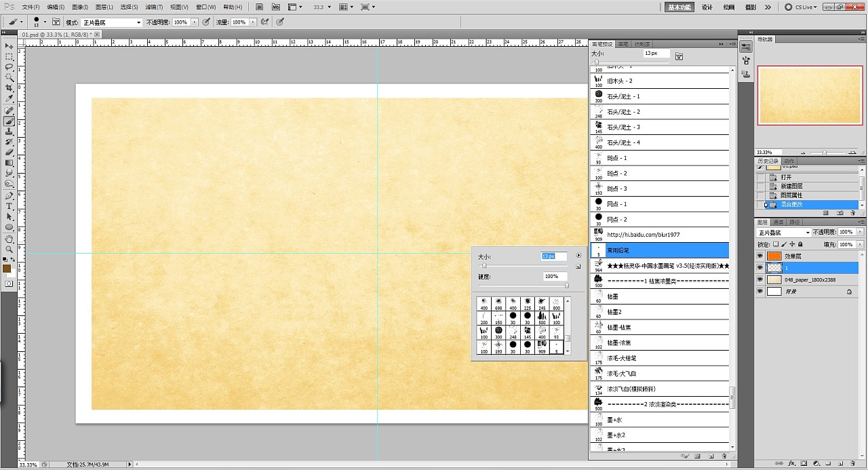868x470 pixels.
Task: Select the Horizontal Type tool
Action: [9, 205]
